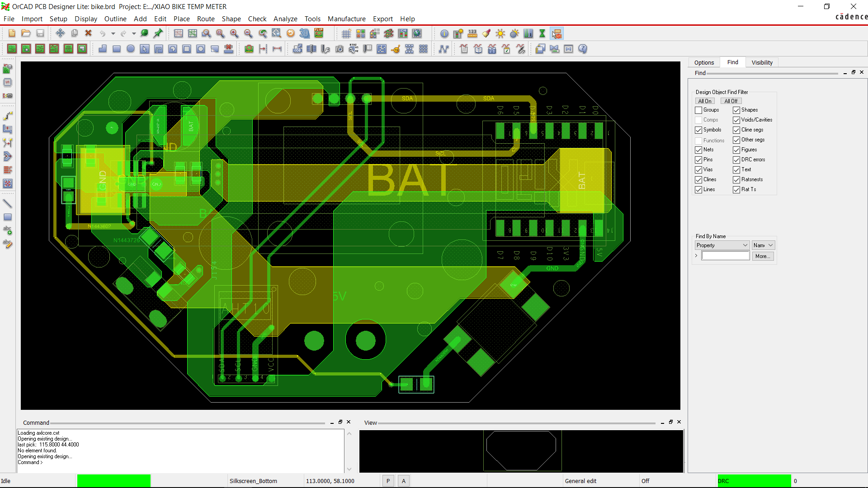Click the Zoom Out magnifier icon
The height and width of the screenshot is (488, 868).
(x=248, y=33)
